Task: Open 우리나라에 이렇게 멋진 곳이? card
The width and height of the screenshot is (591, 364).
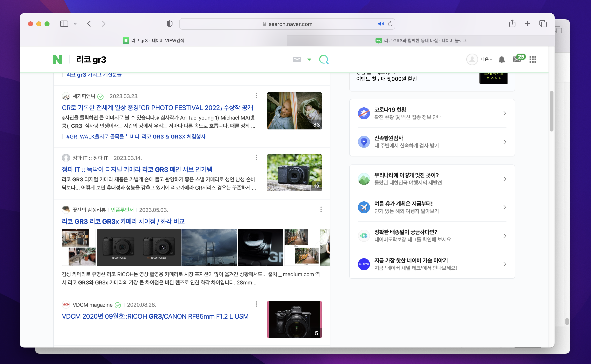Action: click(x=432, y=179)
